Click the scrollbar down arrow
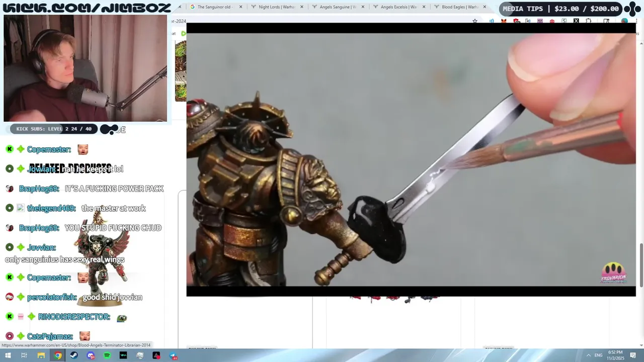This screenshot has height=362, width=644. point(641,345)
